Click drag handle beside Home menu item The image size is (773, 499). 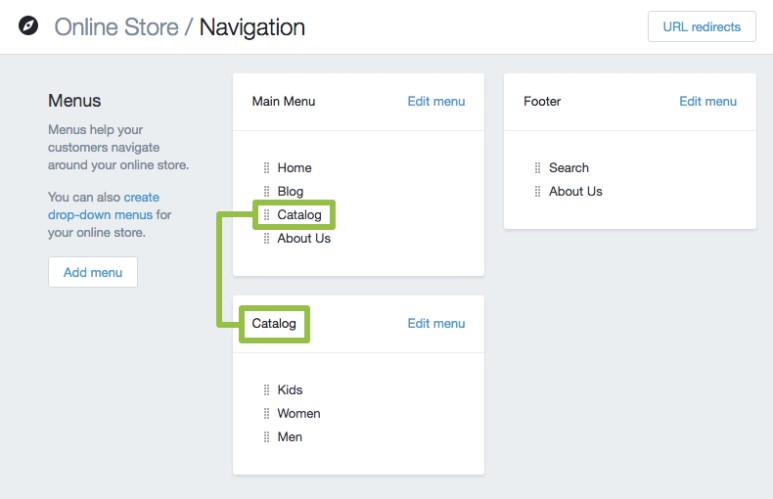[x=267, y=168]
